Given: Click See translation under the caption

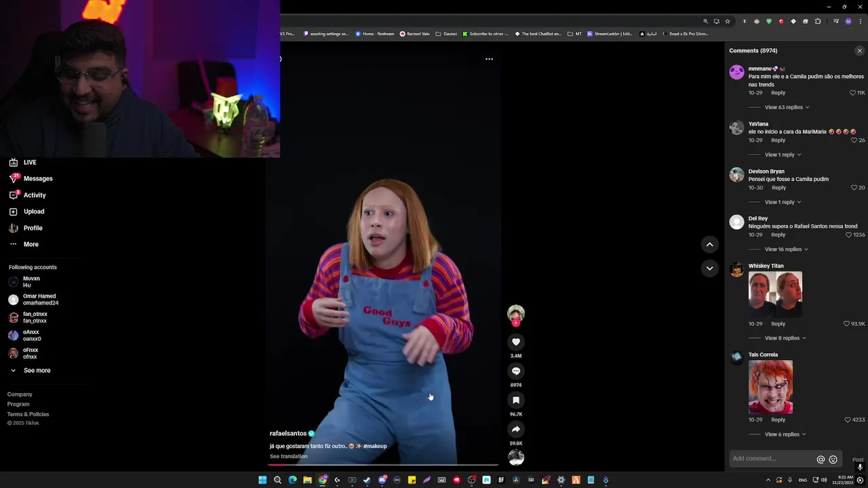Looking at the screenshot, I should pos(288,457).
